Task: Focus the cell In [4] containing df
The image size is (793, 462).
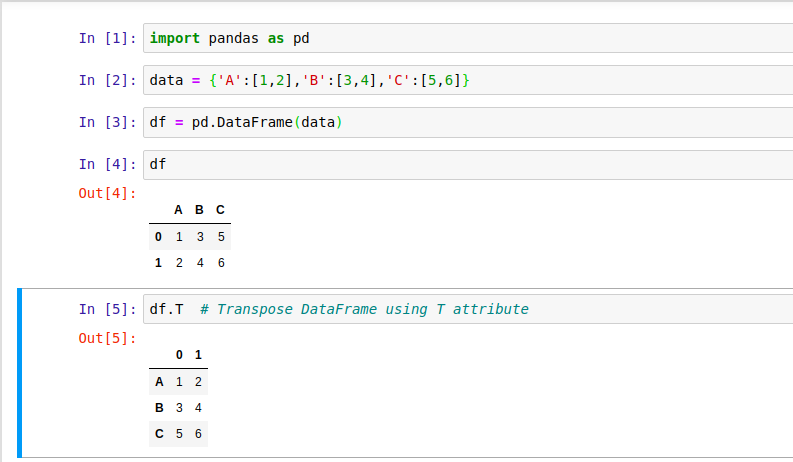Action: (x=468, y=164)
